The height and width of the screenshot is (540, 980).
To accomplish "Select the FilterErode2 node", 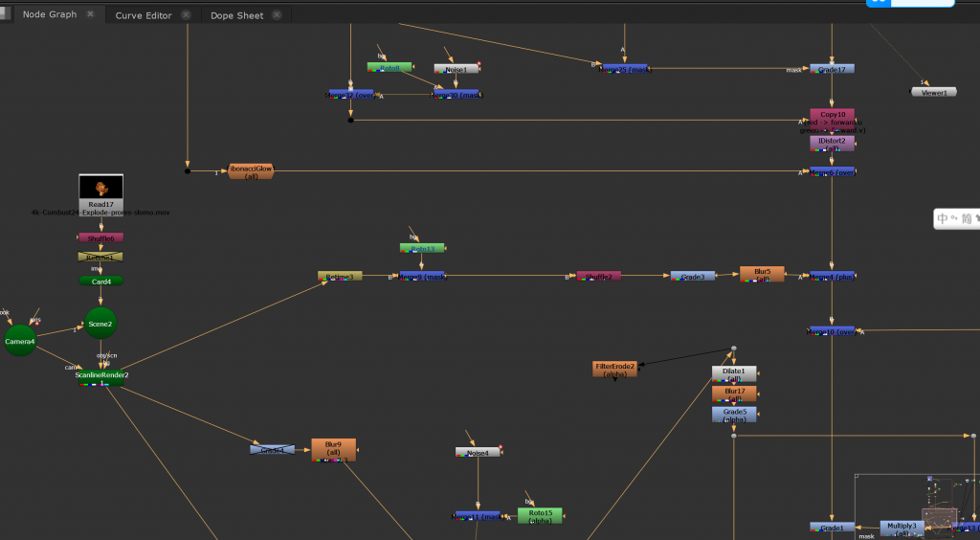I will click(x=615, y=369).
